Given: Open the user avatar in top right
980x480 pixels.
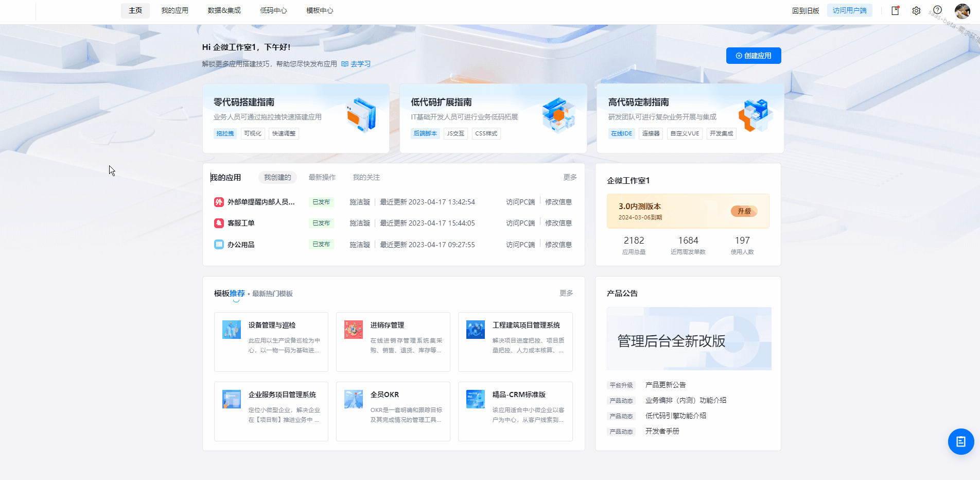Looking at the screenshot, I should [961, 10].
